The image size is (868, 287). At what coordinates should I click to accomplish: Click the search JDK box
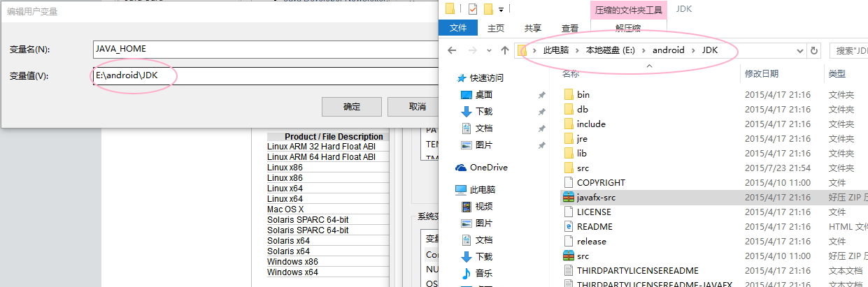(x=848, y=50)
